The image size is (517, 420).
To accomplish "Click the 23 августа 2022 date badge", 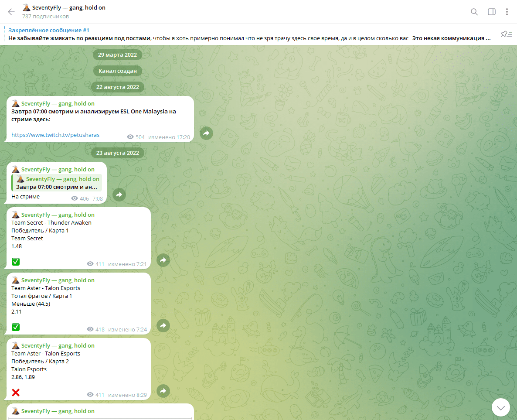I will (118, 153).
